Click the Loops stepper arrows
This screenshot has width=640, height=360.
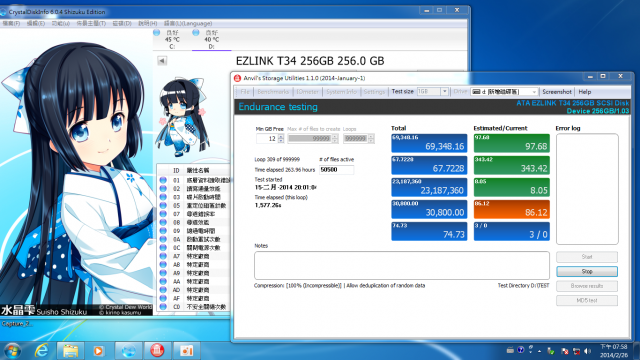click(x=371, y=139)
